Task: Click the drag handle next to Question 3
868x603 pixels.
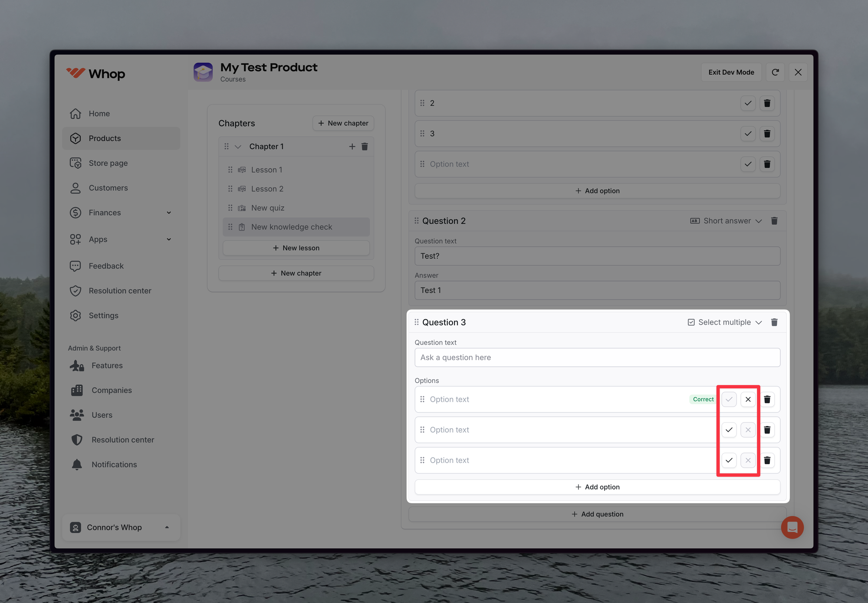Action: pos(416,322)
